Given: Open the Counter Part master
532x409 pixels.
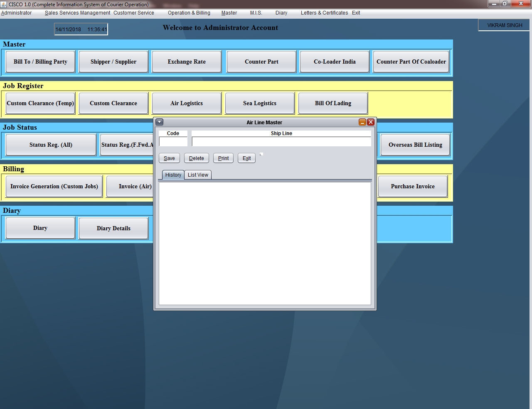Looking at the screenshot, I should click(x=261, y=62).
